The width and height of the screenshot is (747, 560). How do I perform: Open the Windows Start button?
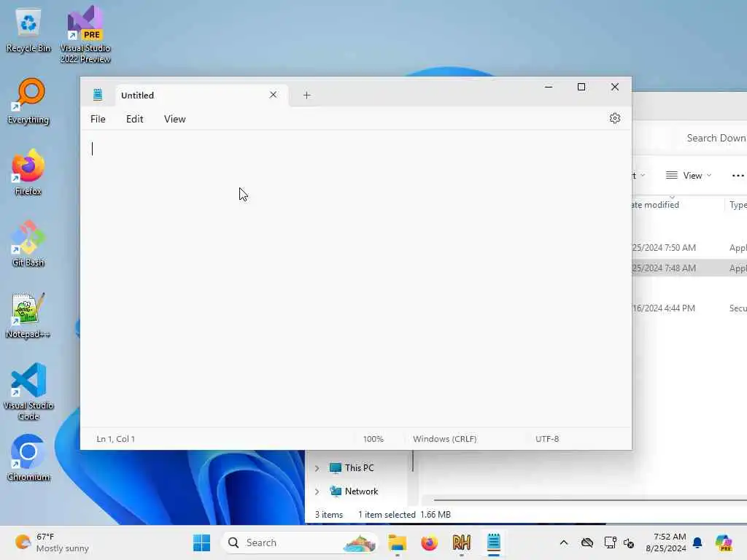(x=201, y=542)
